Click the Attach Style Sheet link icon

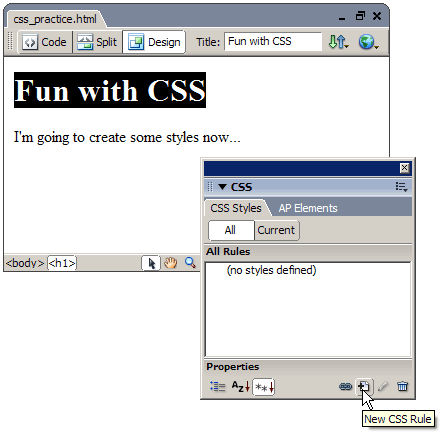click(346, 387)
